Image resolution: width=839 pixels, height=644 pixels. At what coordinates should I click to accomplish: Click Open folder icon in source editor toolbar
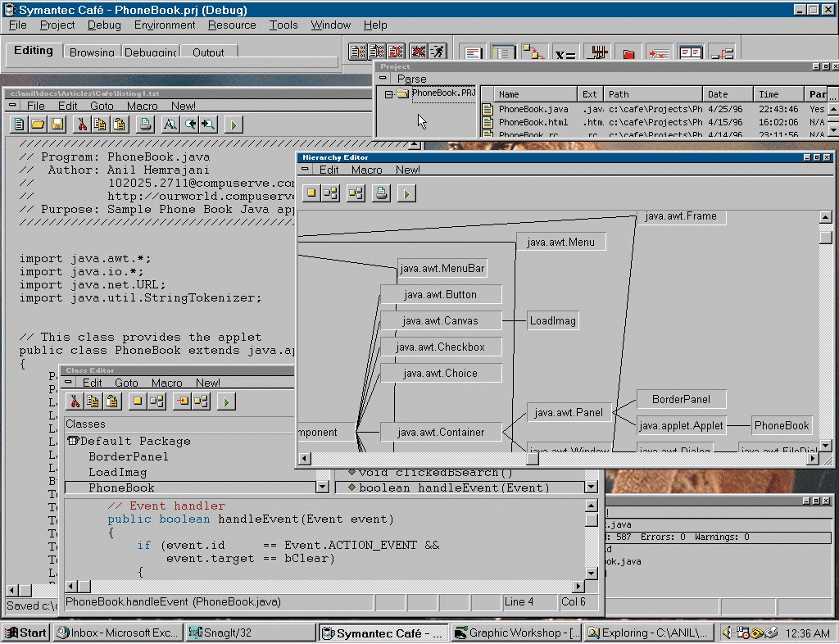(x=38, y=125)
